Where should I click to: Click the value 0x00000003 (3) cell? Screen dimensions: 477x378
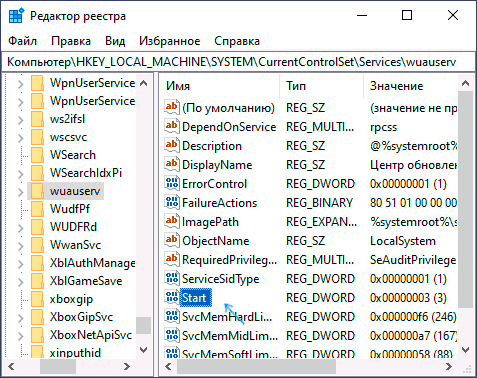408,297
